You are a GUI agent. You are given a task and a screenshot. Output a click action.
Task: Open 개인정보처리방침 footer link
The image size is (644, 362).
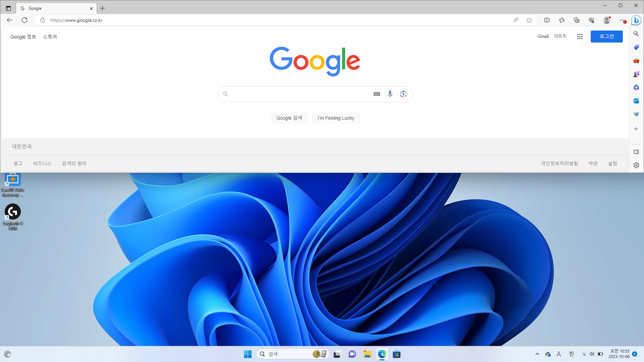(559, 163)
